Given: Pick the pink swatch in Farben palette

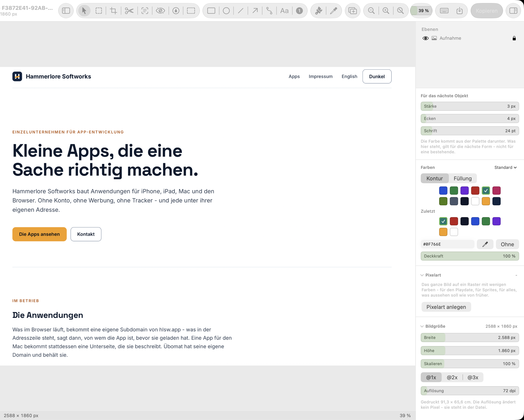Looking at the screenshot, I should pyautogui.click(x=496, y=190).
